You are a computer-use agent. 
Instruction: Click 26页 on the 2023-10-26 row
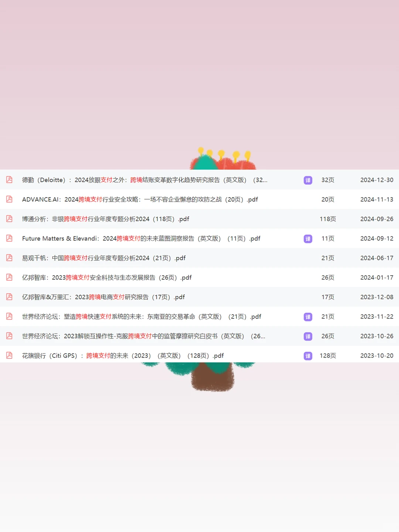(x=328, y=336)
